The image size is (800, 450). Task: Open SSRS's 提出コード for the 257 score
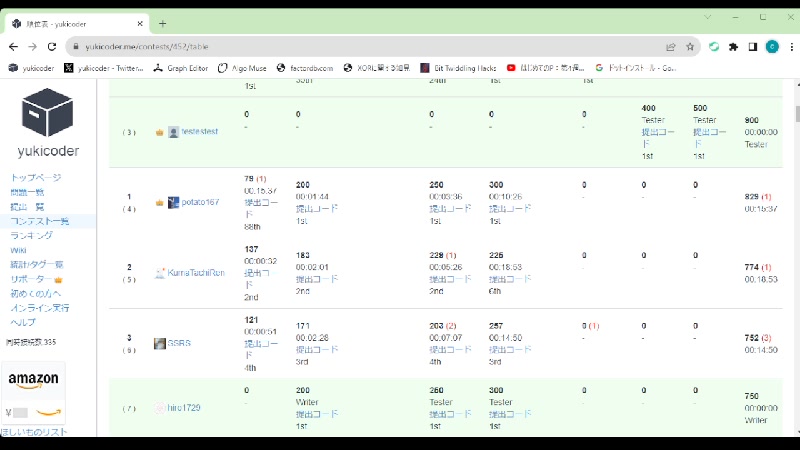(510, 349)
